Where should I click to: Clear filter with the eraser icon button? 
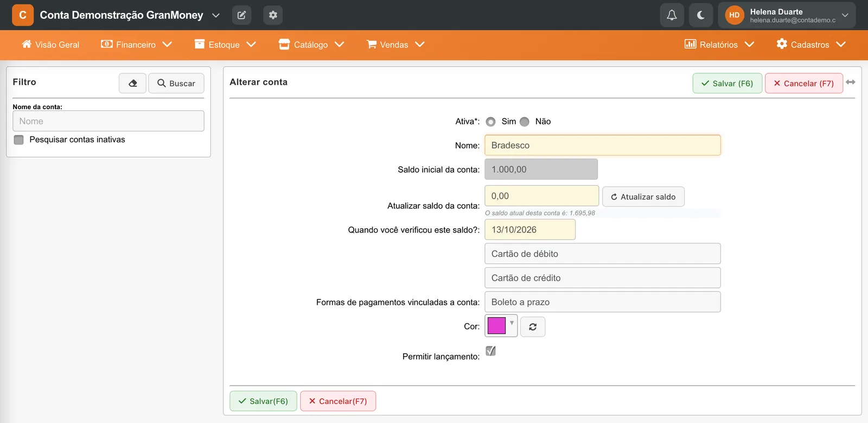tap(133, 83)
